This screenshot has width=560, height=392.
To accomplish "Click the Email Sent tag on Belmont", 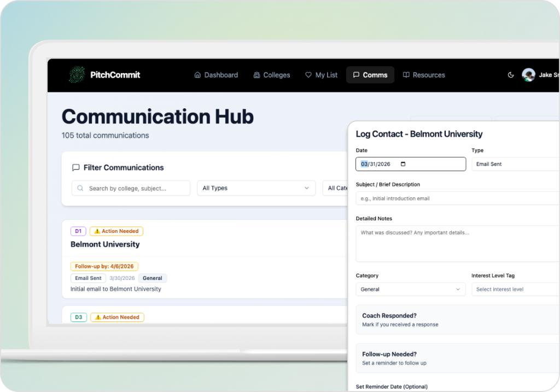I will pos(88,278).
